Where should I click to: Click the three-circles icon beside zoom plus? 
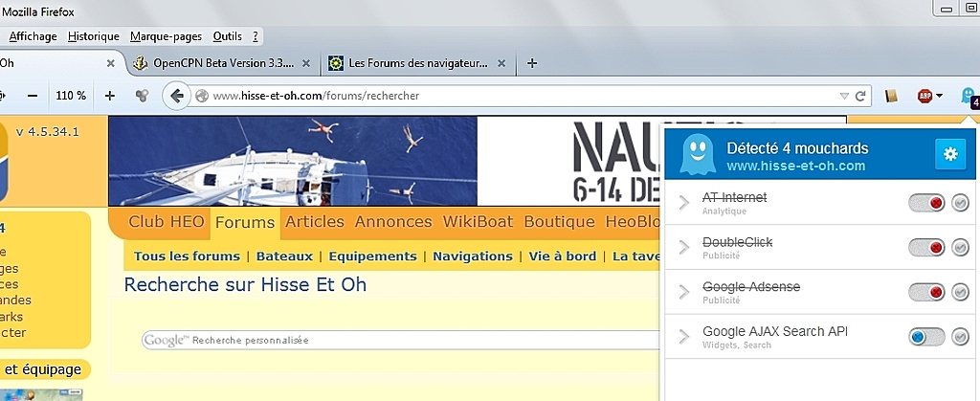(x=142, y=96)
